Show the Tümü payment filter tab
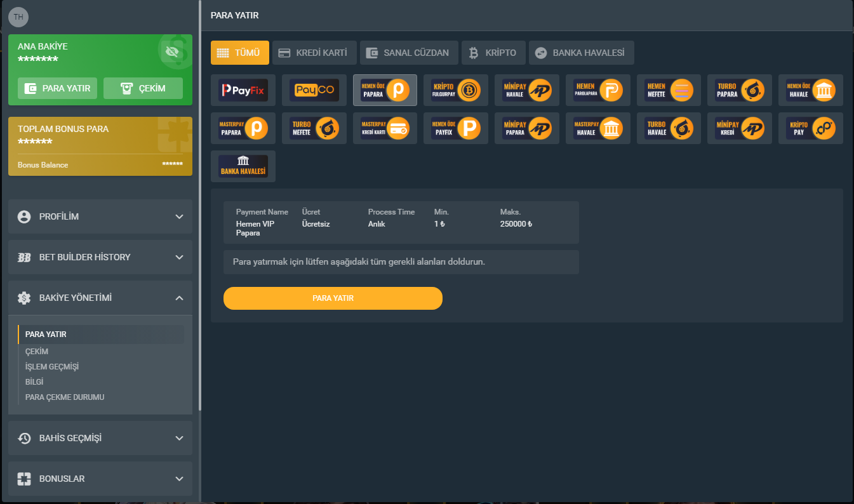Screen dimensions: 854x504 pos(240,53)
